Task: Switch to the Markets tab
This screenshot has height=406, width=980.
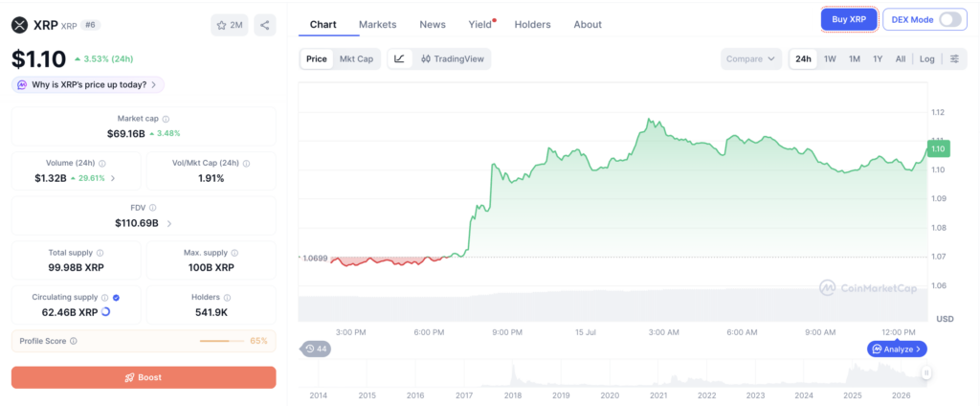Action: pyautogui.click(x=377, y=24)
